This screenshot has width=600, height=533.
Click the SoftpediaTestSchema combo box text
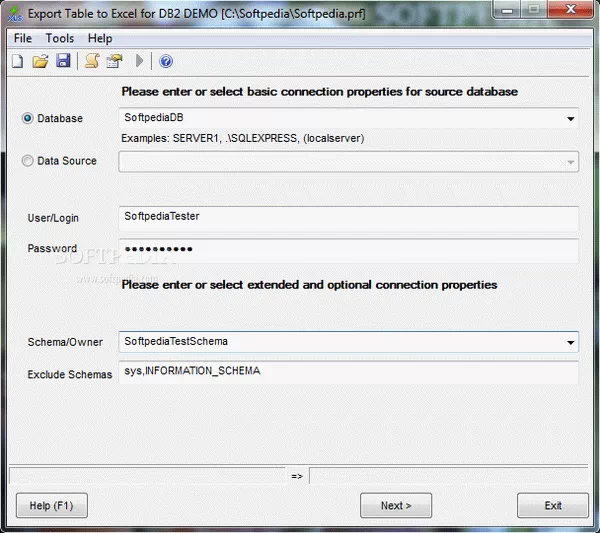coord(176,341)
